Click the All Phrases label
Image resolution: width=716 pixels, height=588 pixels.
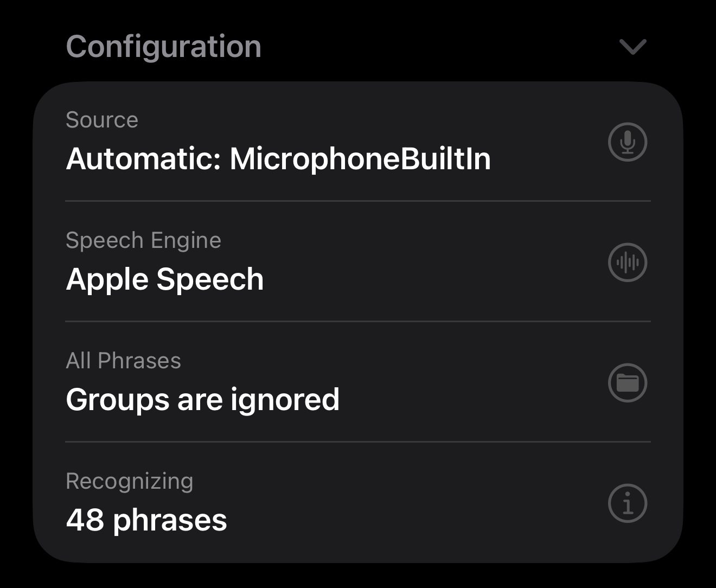[x=123, y=361]
